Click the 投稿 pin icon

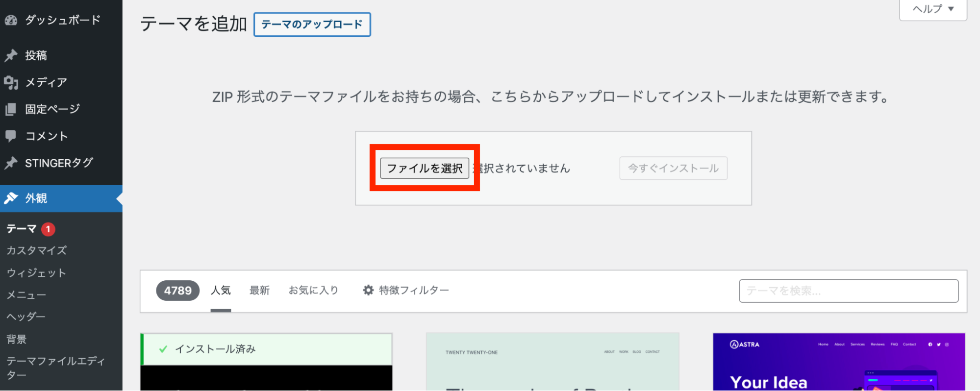[11, 55]
